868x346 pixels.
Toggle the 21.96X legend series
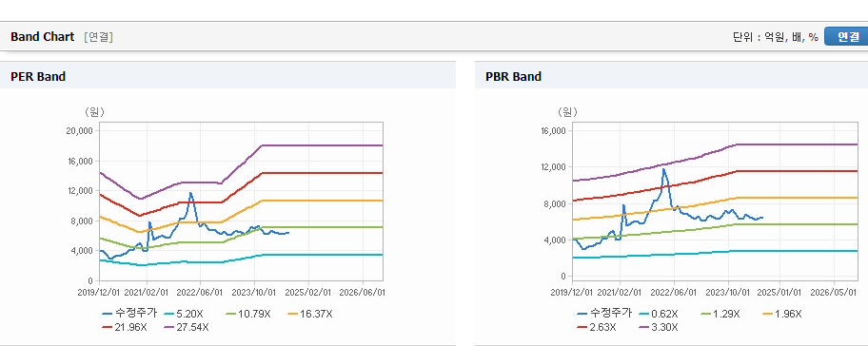point(125,327)
